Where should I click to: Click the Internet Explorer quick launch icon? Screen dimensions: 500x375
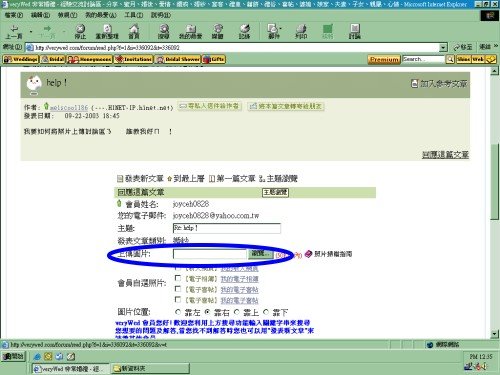pos(37,356)
